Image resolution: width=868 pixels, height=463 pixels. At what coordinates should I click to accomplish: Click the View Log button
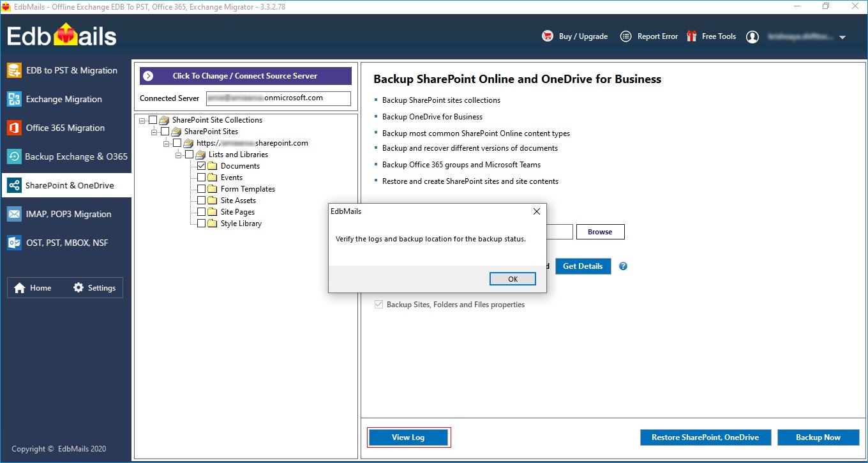[x=408, y=437]
